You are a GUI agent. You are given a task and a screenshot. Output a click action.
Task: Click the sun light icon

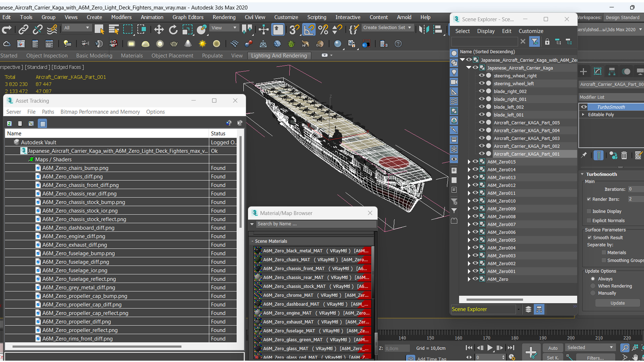[x=202, y=44]
